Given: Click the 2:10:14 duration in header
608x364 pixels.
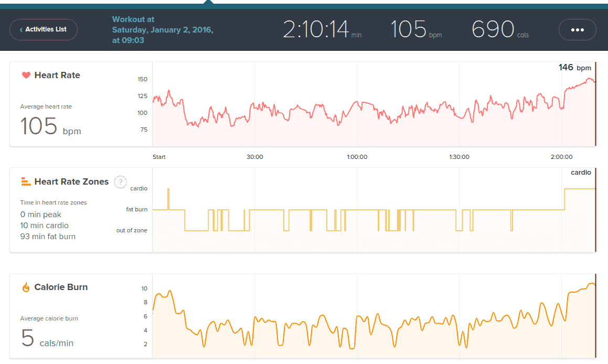Looking at the screenshot, I should click(316, 30).
